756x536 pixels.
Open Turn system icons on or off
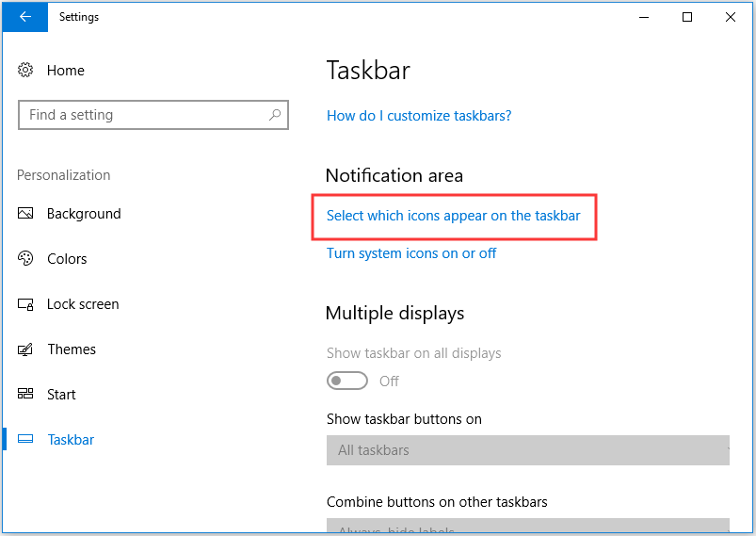pos(411,253)
